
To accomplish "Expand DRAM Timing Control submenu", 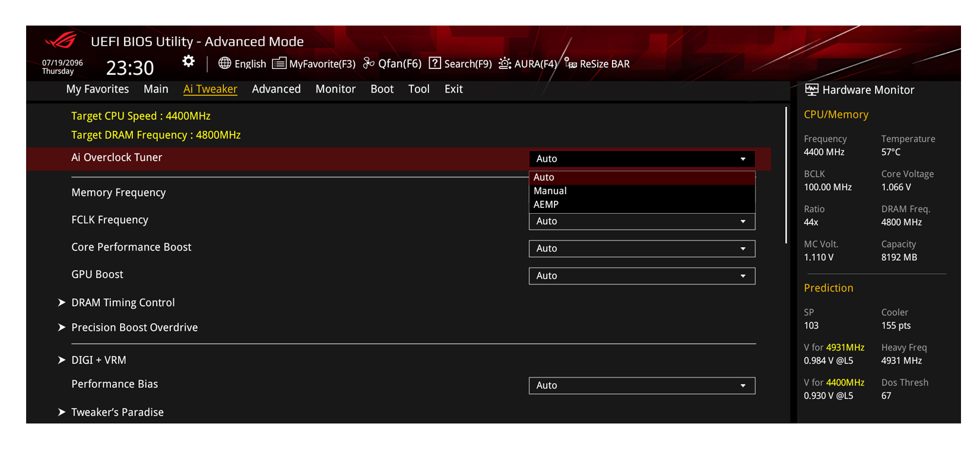I will point(123,302).
